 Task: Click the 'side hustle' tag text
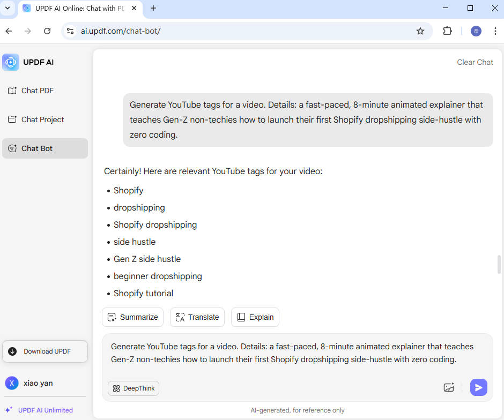point(135,242)
